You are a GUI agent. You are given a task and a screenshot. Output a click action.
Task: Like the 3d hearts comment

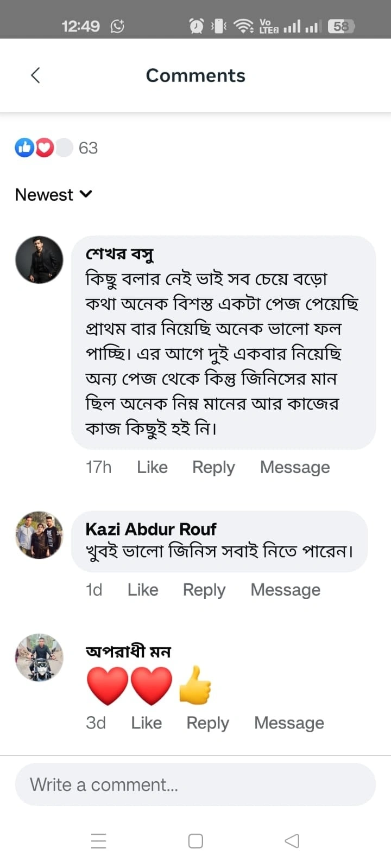147,723
